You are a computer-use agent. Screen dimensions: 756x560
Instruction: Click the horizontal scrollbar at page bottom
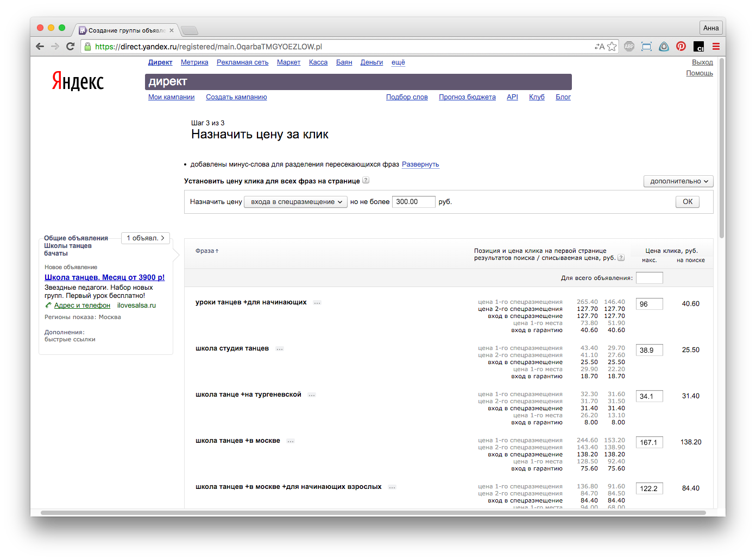tap(373, 513)
